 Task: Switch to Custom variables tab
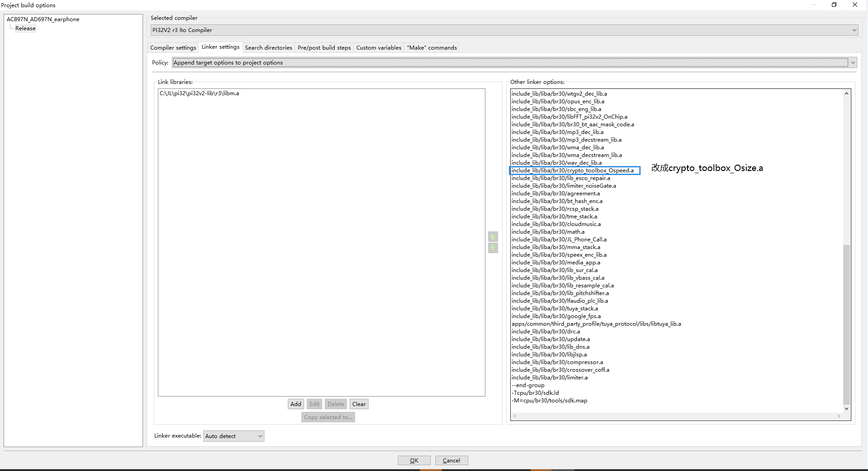[379, 47]
